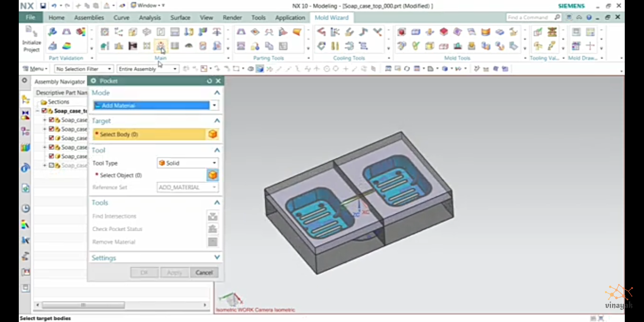Click the Save icon in title bar

(43, 6)
